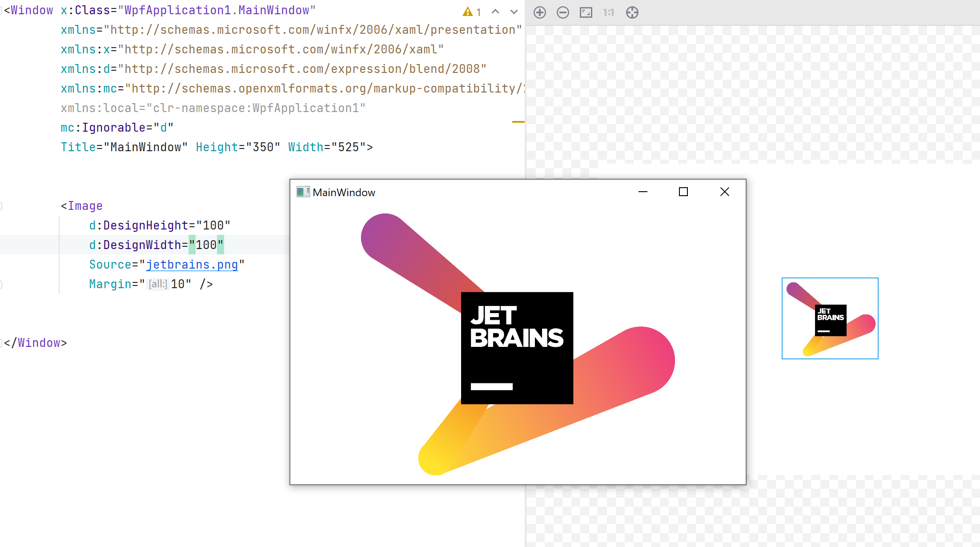
Task: Click the greyed xmlns:local namespace declaration
Action: point(213,108)
